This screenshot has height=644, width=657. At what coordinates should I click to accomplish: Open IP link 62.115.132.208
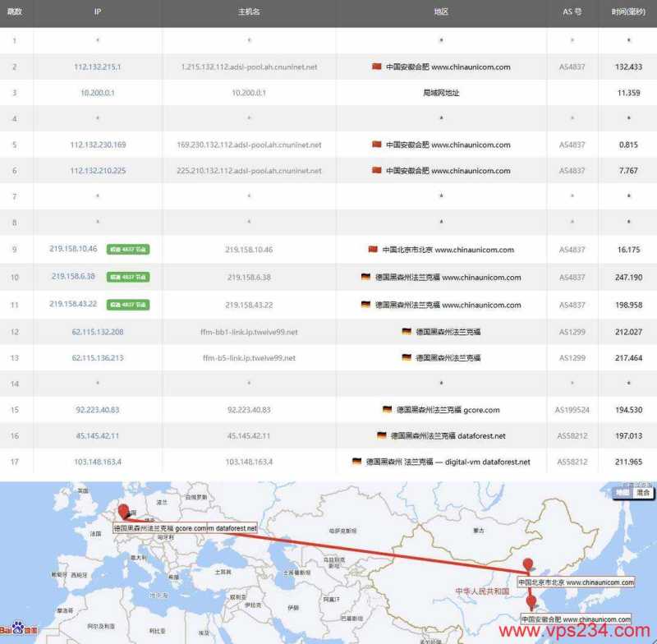click(x=97, y=332)
